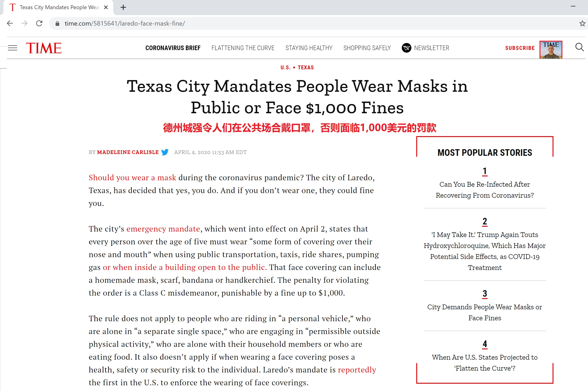Click the TIME logo
The width and height of the screenshot is (588, 391).
(x=44, y=48)
